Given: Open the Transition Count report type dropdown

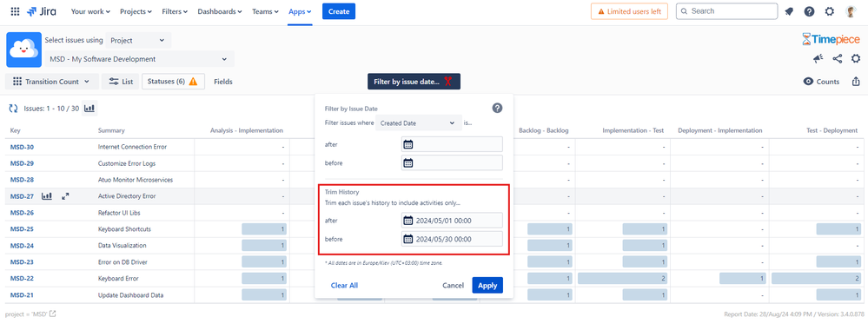Looking at the screenshot, I should click(x=52, y=82).
